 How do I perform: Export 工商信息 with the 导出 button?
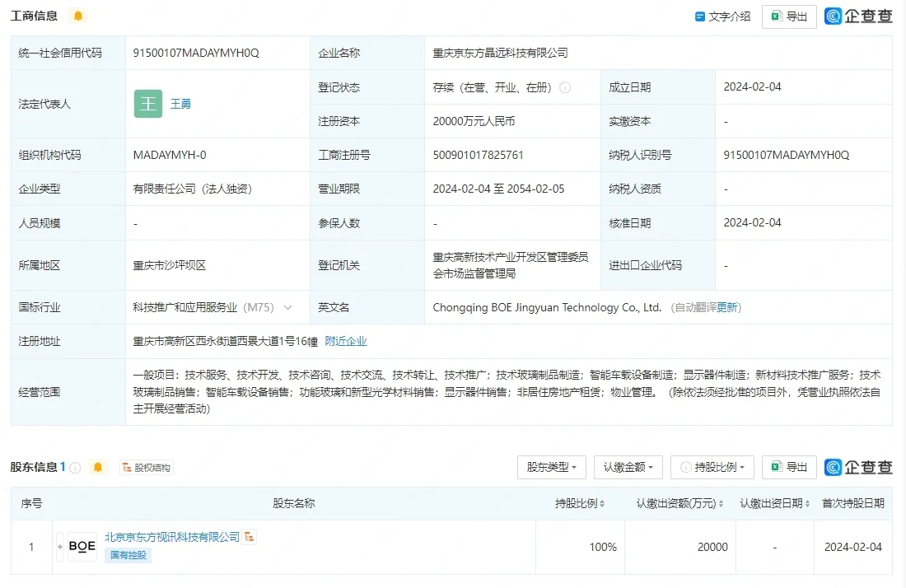coord(789,16)
